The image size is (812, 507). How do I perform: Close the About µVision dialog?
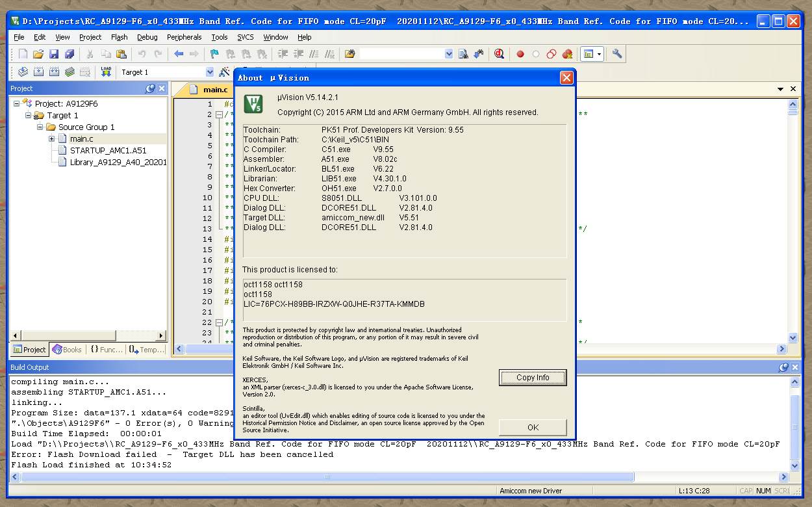(566, 78)
